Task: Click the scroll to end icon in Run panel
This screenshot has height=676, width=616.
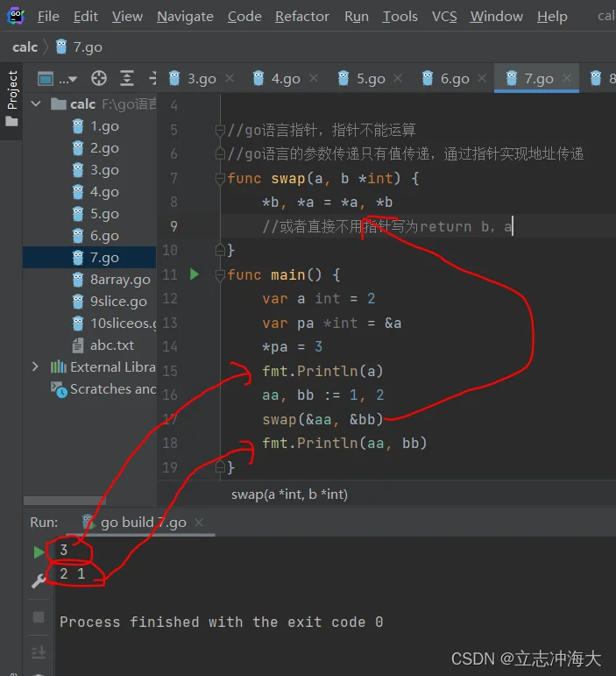Action: [x=38, y=651]
